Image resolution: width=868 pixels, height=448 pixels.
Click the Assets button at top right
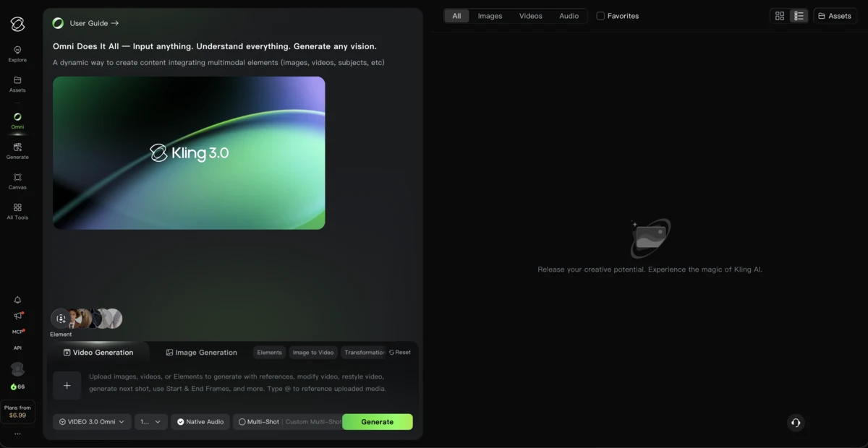(x=835, y=16)
